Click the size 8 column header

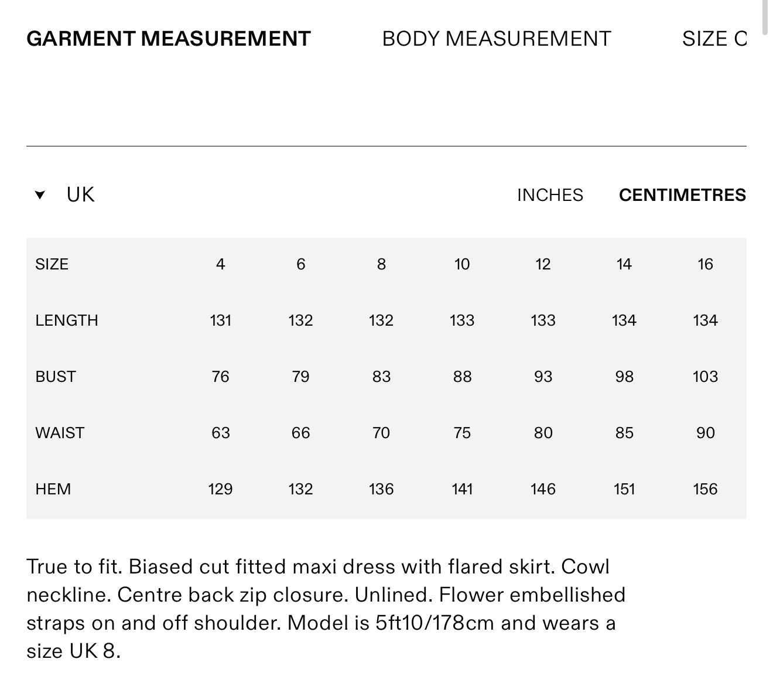pos(381,264)
